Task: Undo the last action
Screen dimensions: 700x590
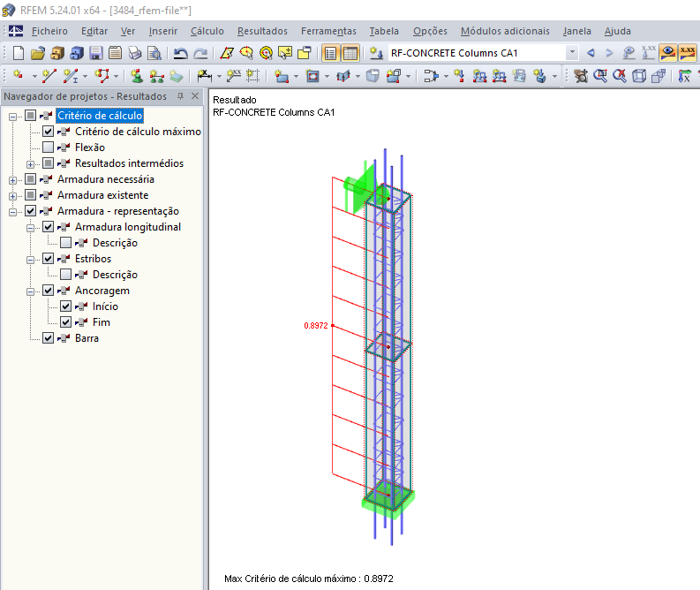Action: tap(180, 53)
